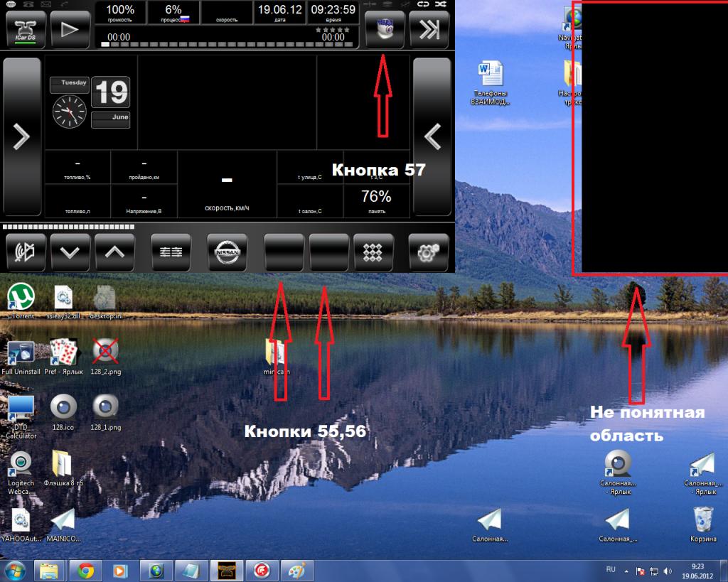Image resolution: width=728 pixels, height=582 pixels.
Task: Select the YAHOOAut... file icon
Action: 21,525
